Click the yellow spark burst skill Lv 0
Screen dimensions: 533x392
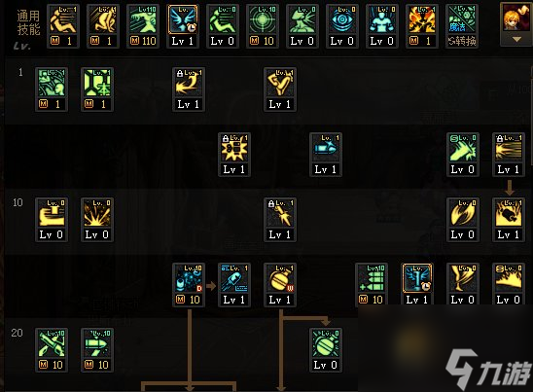(97, 220)
